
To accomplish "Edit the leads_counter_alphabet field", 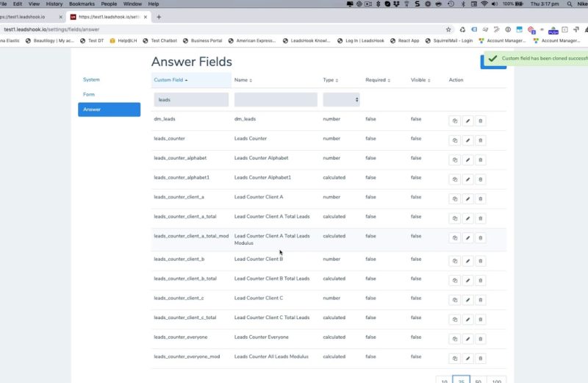I will (467, 160).
